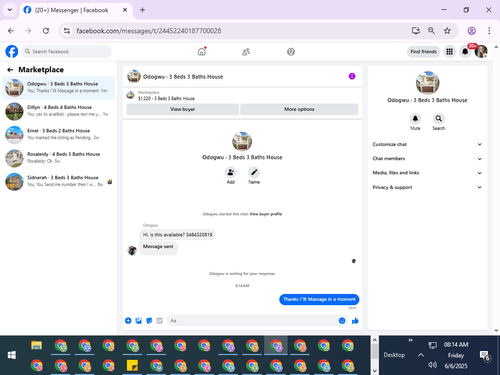Click the 08:14 AM taskbar clock
The width and height of the screenshot is (500, 375).
[x=456, y=344]
